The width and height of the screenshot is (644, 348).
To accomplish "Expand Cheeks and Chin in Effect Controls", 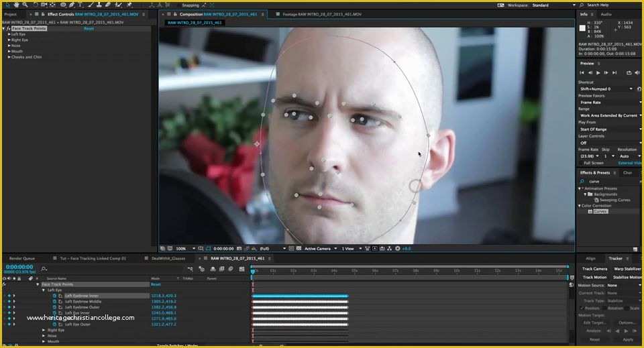I will 9,57.
